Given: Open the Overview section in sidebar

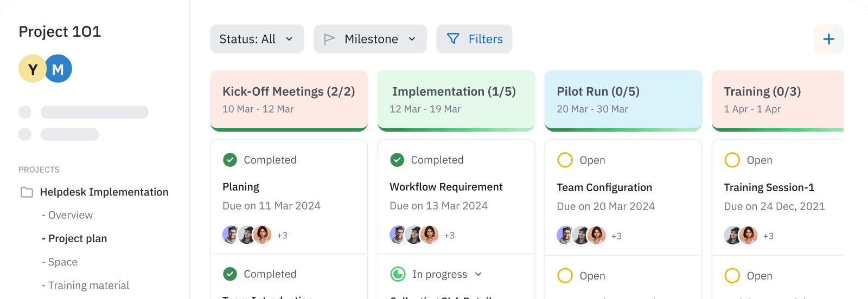Looking at the screenshot, I should point(70,215).
